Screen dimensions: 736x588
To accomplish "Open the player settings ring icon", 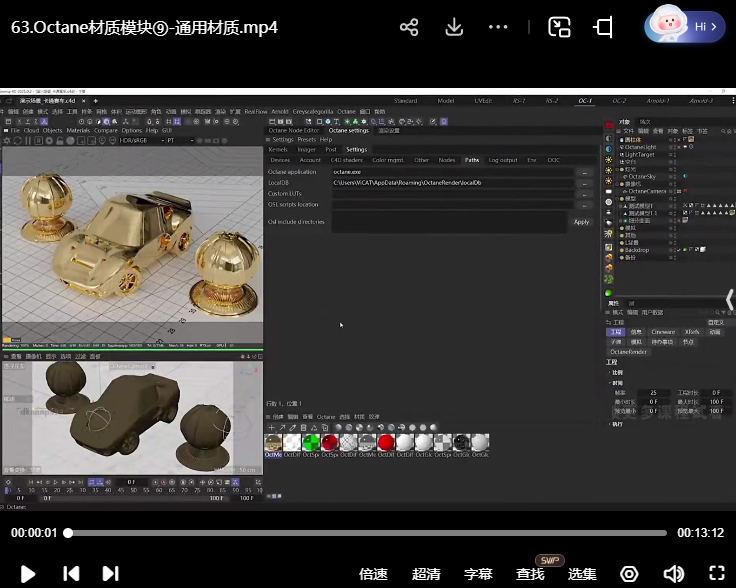I will (x=629, y=574).
